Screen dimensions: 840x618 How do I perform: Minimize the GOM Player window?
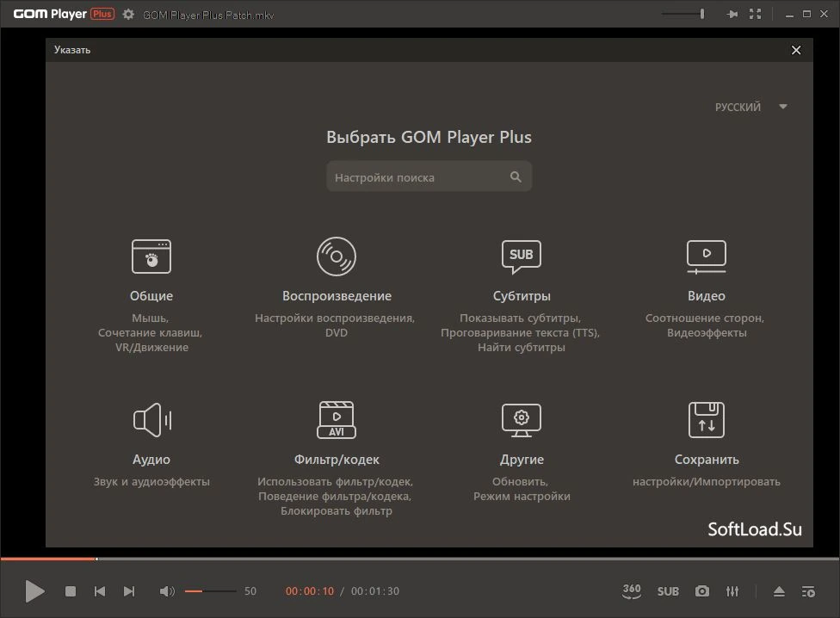click(789, 15)
